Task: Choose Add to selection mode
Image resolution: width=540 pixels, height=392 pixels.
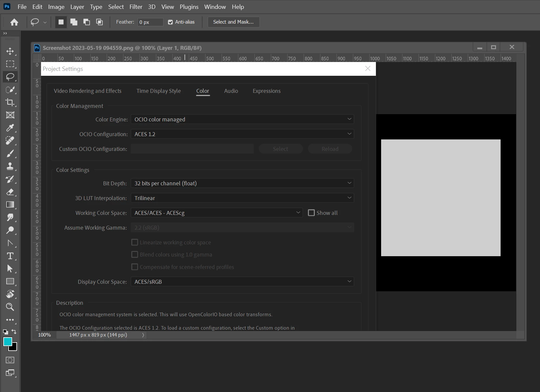Action: click(x=74, y=22)
